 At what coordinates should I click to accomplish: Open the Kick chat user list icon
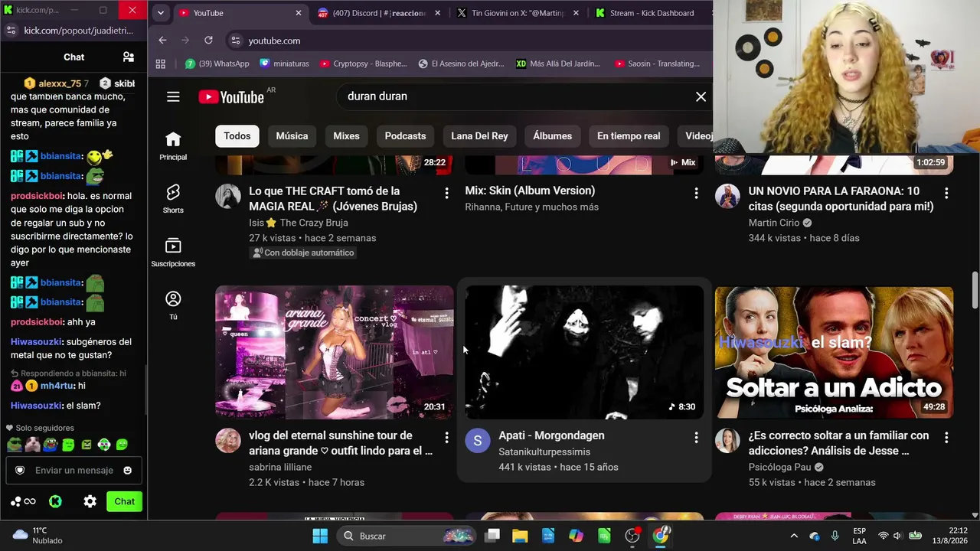point(129,57)
